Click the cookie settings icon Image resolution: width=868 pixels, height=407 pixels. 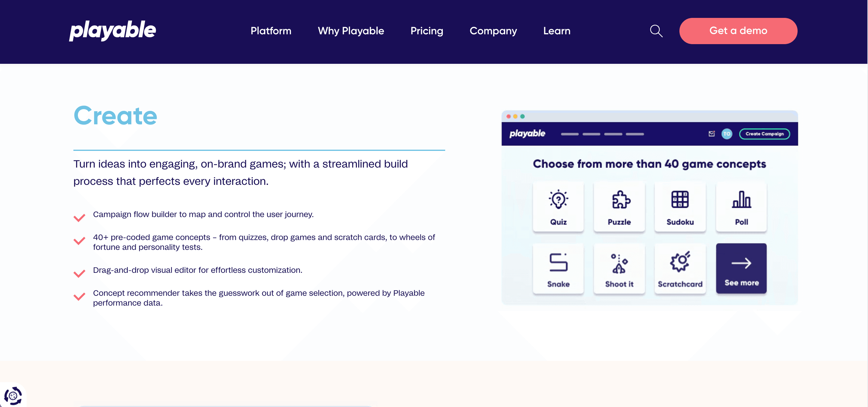pyautogui.click(x=13, y=396)
